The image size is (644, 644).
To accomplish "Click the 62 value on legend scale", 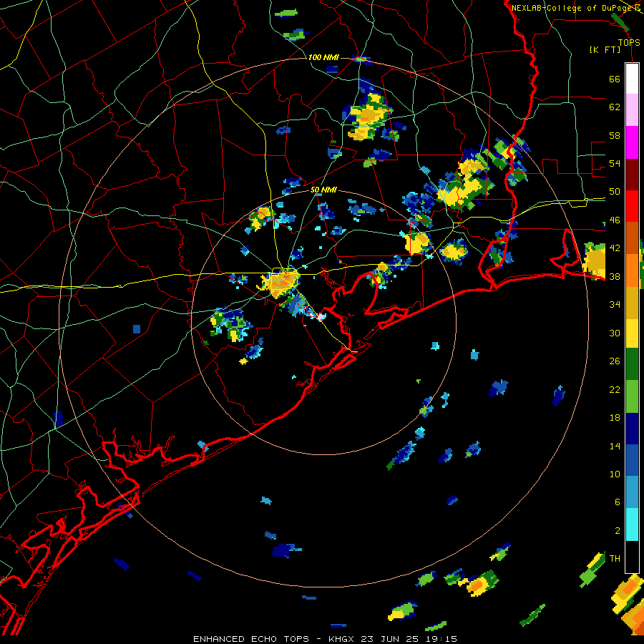I will 615,107.
